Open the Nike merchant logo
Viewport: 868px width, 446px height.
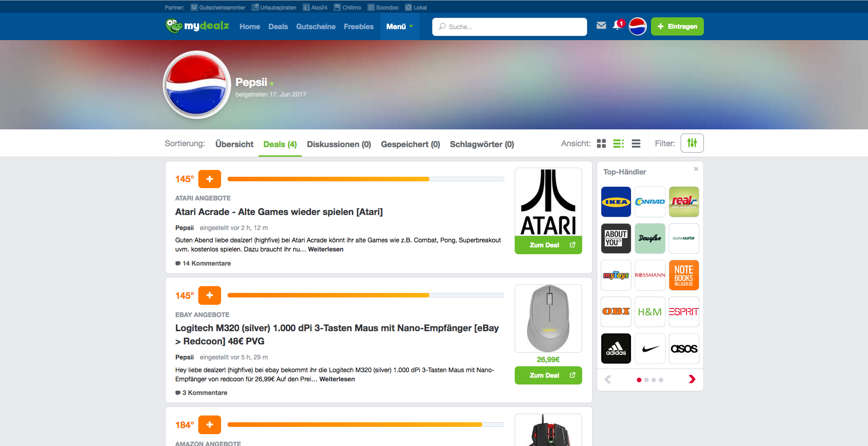point(650,349)
